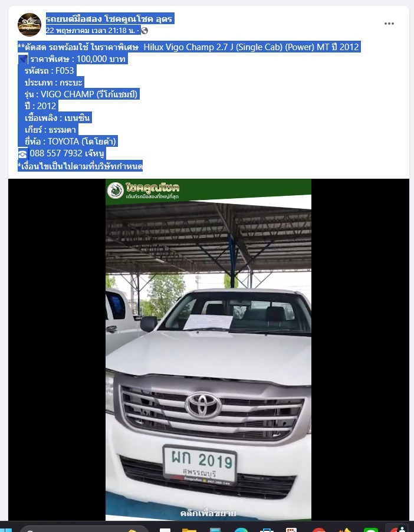Click the โชคคูณโชค logo in the video
The width and height of the screenshot is (414, 532).
(x=143, y=191)
